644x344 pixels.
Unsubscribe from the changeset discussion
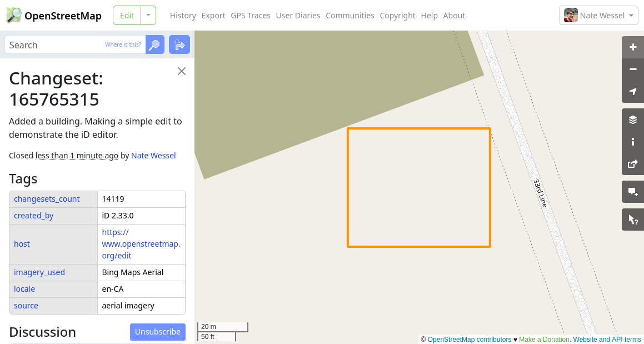158,332
